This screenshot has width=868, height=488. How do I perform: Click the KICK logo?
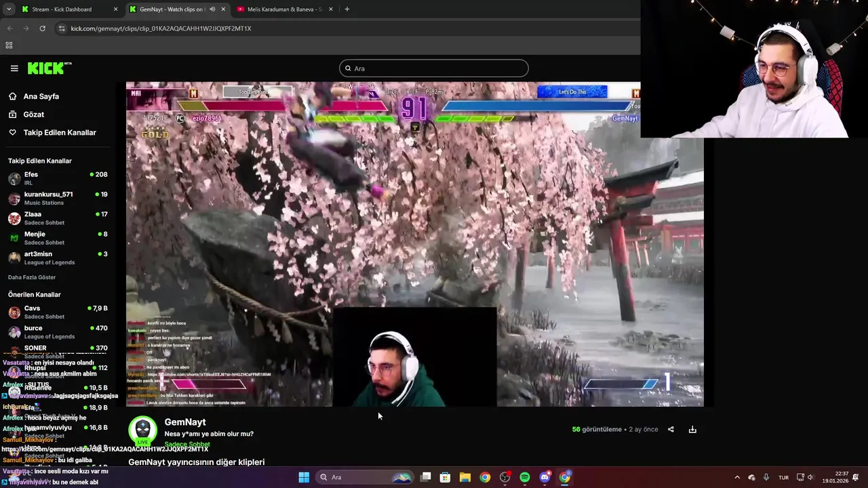(50, 68)
